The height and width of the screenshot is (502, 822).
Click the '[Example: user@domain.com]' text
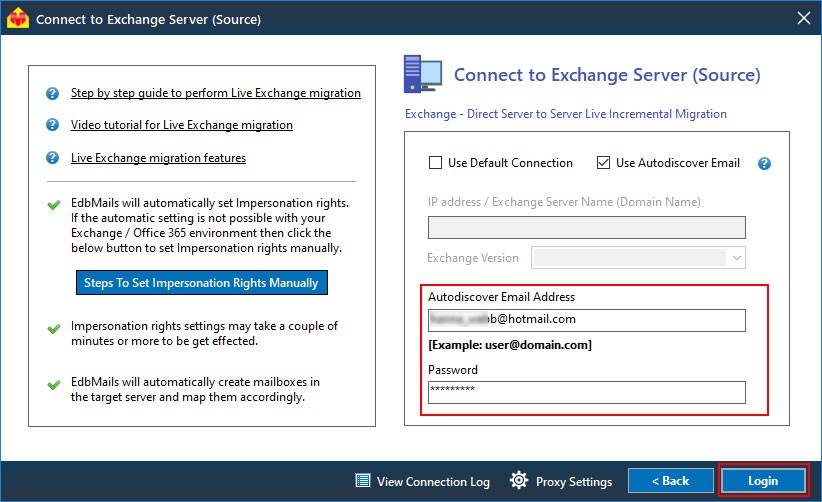point(510,345)
